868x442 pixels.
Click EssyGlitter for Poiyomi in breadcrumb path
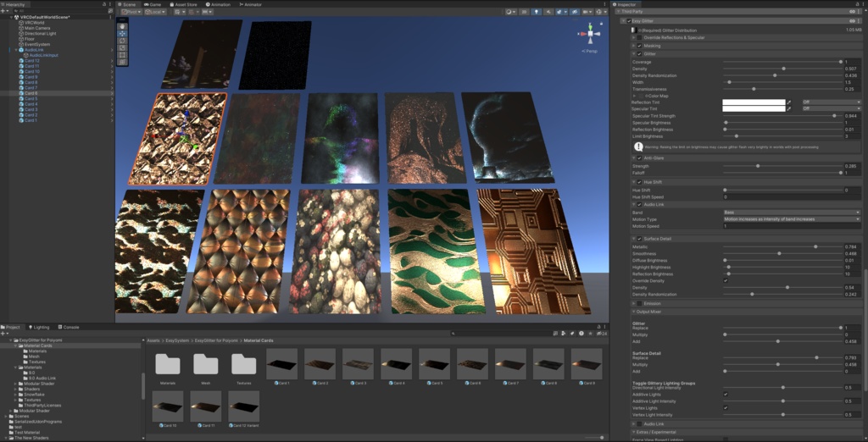click(x=217, y=340)
